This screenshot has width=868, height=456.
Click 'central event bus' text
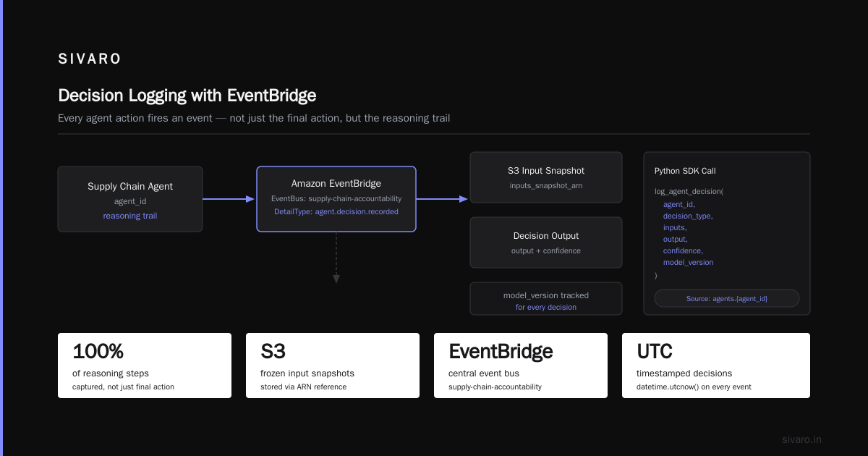pyautogui.click(x=484, y=373)
